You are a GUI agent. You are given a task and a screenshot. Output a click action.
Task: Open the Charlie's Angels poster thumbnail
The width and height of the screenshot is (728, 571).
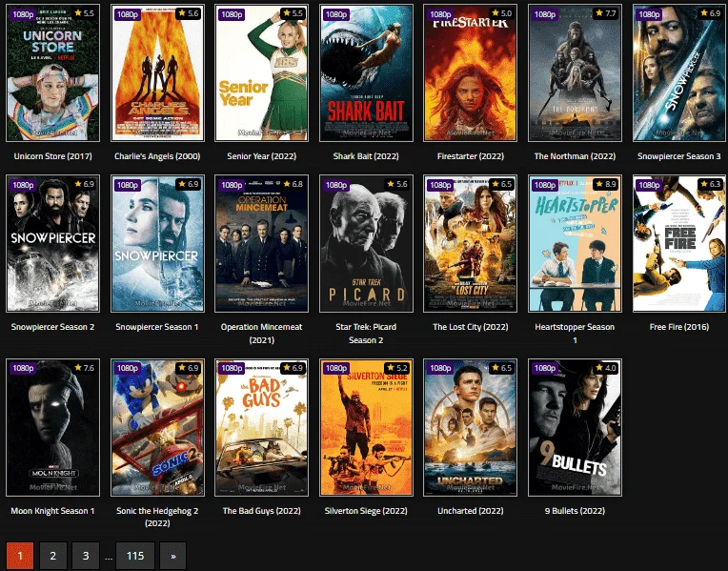tap(157, 73)
